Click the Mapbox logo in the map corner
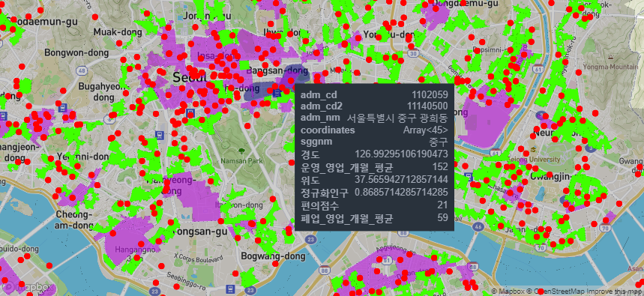The width and height of the screenshot is (644, 296). point(28,287)
